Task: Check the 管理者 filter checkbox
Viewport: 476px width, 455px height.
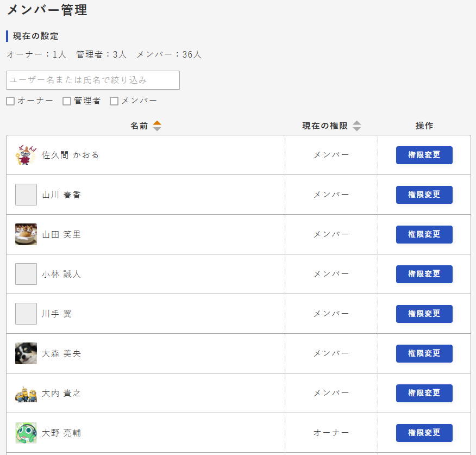Action: pos(67,101)
